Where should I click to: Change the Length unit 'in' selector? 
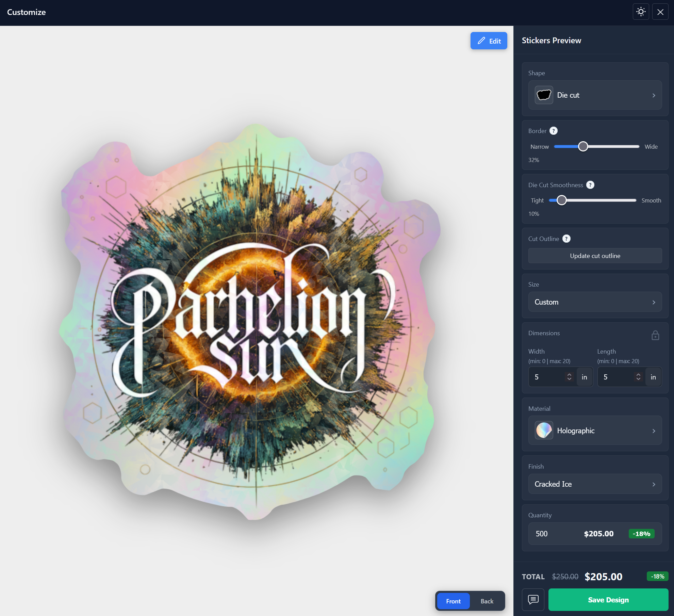pos(653,377)
